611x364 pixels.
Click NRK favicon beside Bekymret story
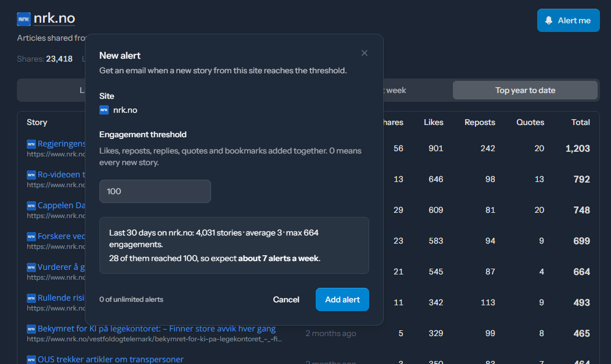(x=31, y=329)
